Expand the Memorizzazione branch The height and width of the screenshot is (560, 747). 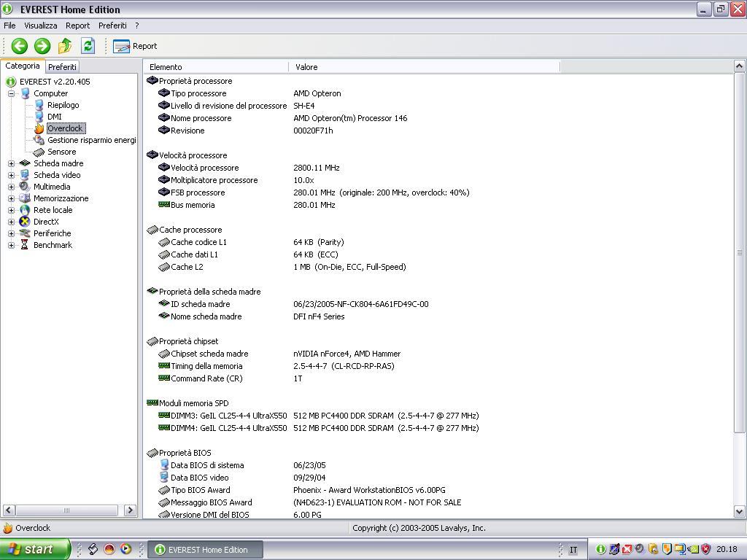tap(12, 198)
